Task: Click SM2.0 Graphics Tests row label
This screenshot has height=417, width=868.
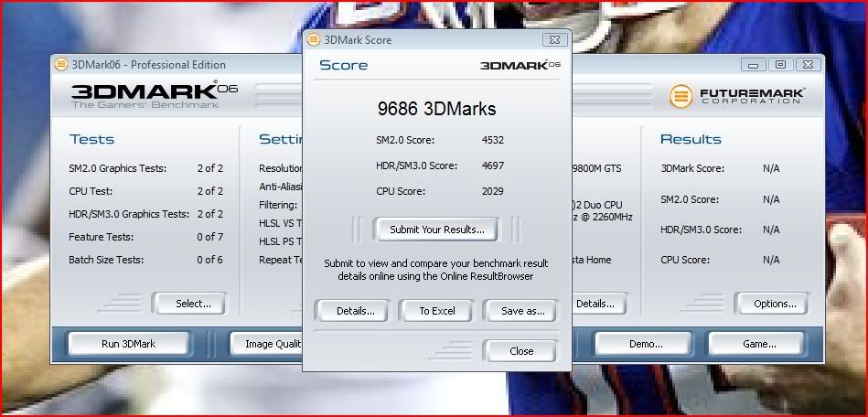Action: point(117,168)
